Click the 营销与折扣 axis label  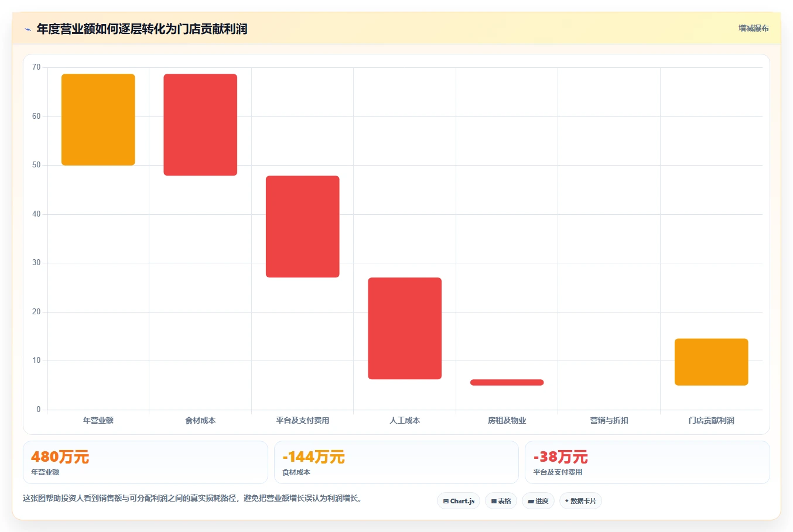[609, 420]
